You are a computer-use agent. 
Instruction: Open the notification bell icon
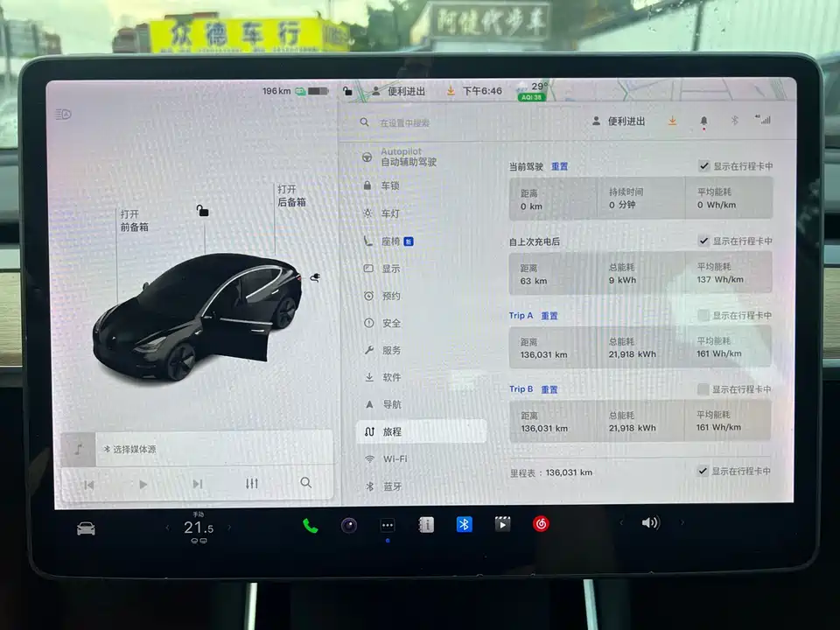point(704,121)
